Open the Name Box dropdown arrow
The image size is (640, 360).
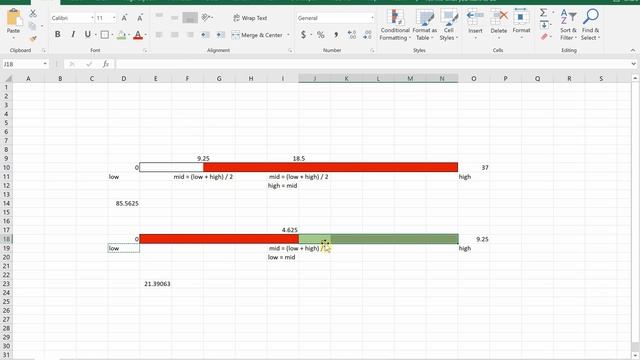[x=45, y=64]
